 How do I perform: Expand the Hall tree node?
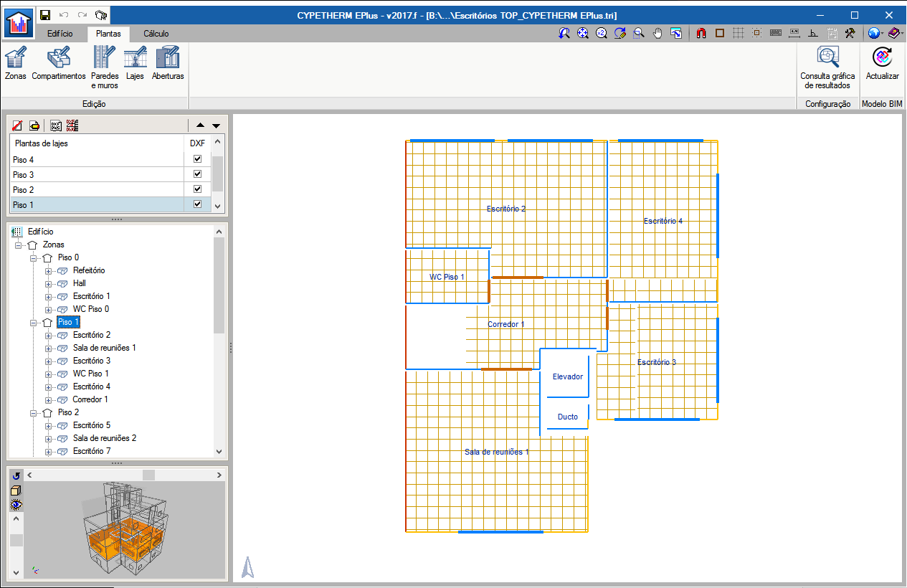coord(49,284)
